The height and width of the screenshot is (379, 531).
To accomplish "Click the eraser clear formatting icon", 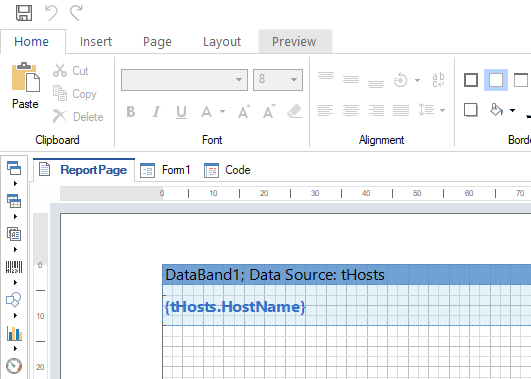I will point(294,111).
